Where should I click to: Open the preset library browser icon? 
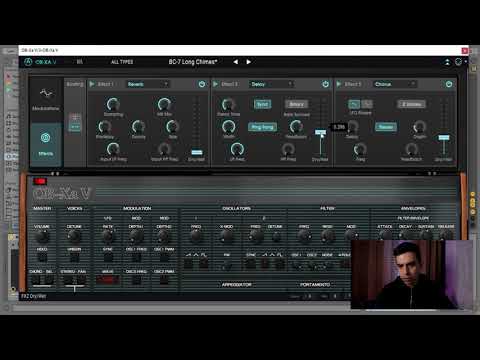80,62
